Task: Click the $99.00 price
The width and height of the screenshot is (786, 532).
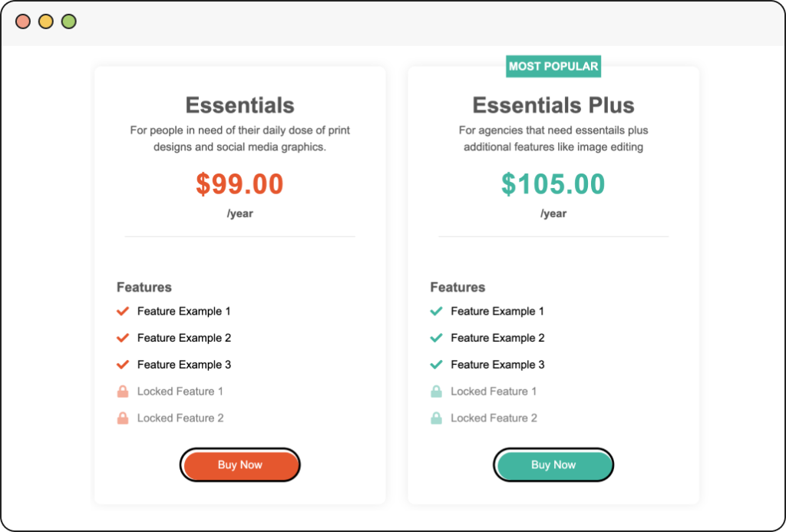Action: click(x=239, y=184)
